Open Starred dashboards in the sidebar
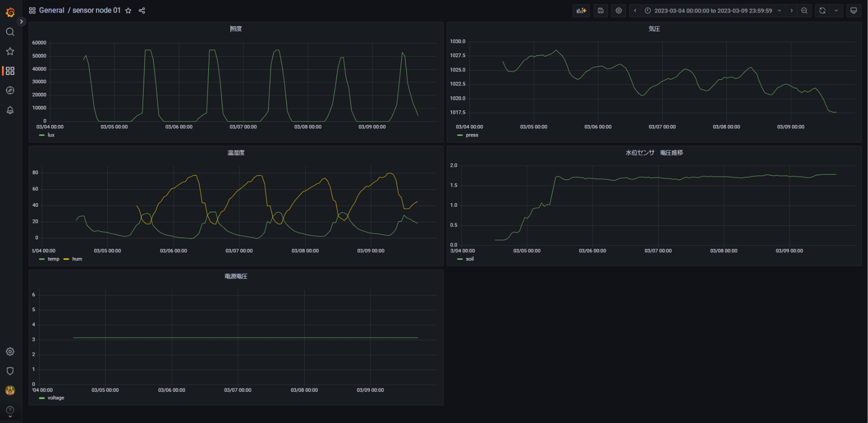Screen dimensions: 868x423 [x=10, y=51]
